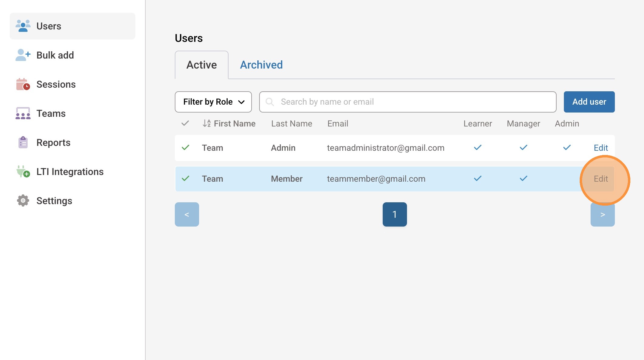Click the Teams group icon
This screenshot has width=644, height=360.
click(x=23, y=113)
